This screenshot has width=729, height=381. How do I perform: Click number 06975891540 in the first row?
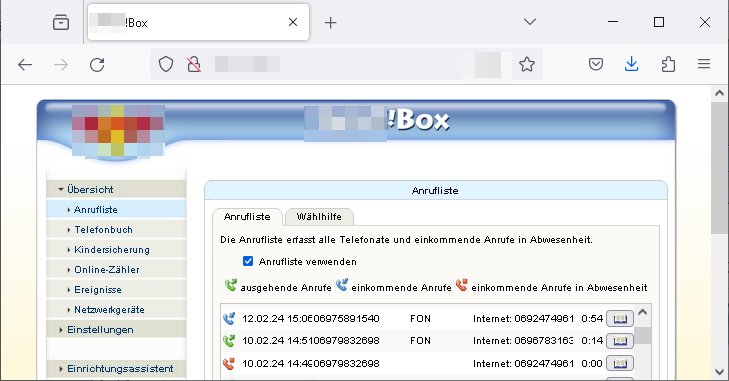346,319
